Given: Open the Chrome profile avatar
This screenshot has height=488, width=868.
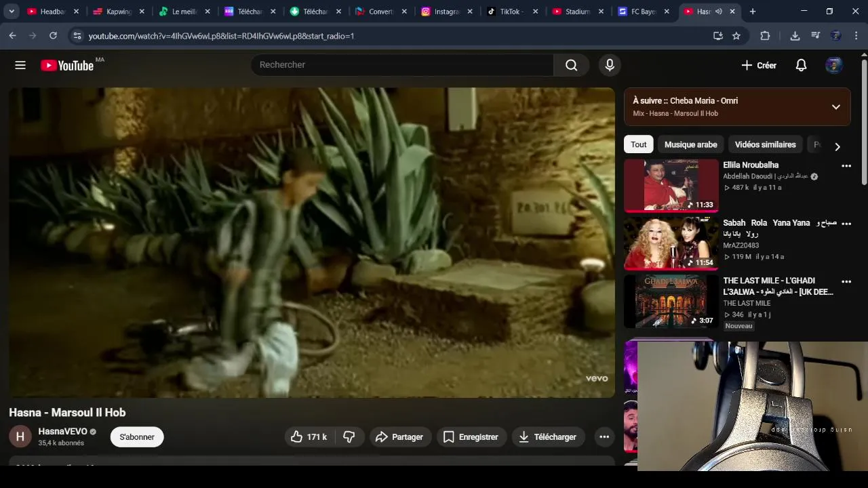Looking at the screenshot, I should coord(836,36).
